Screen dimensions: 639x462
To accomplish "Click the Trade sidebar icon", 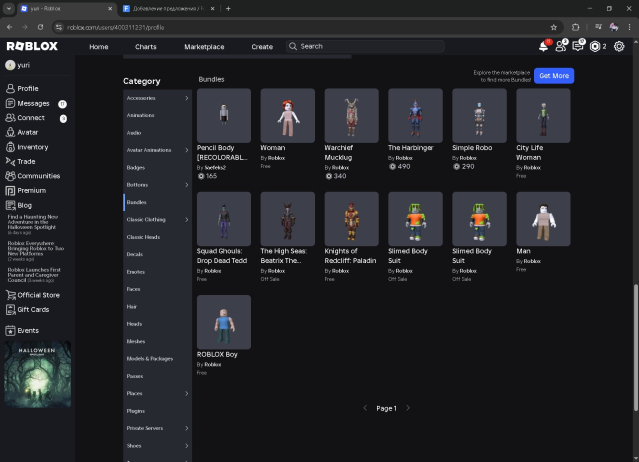I will click(x=11, y=161).
